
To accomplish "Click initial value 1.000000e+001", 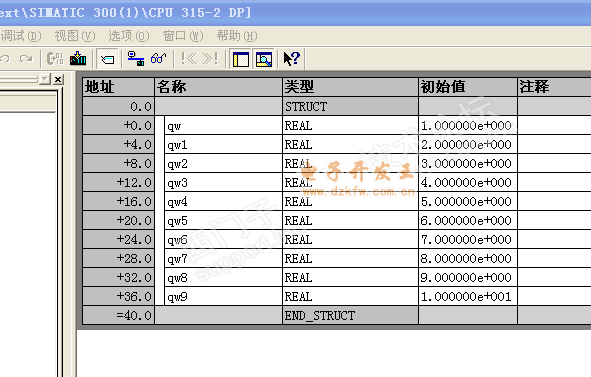I will 468,296.
